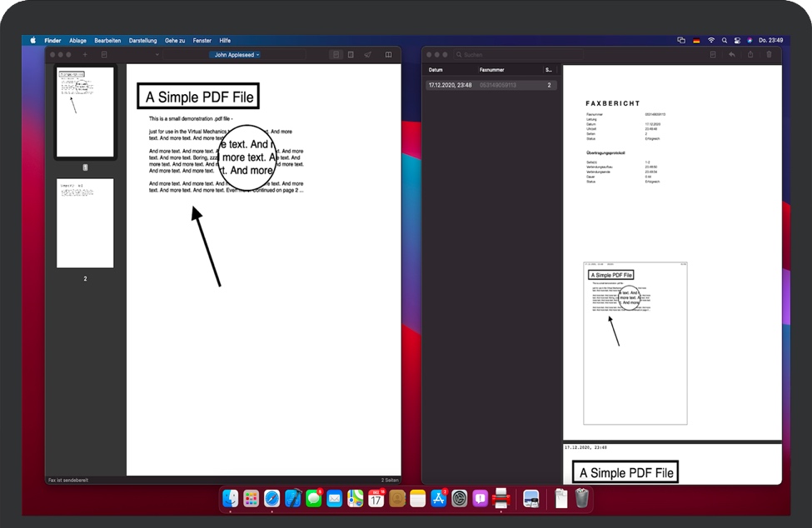Click the 'Fax ist sendebereit' status text
The height and width of the screenshot is (528, 812).
pos(68,481)
